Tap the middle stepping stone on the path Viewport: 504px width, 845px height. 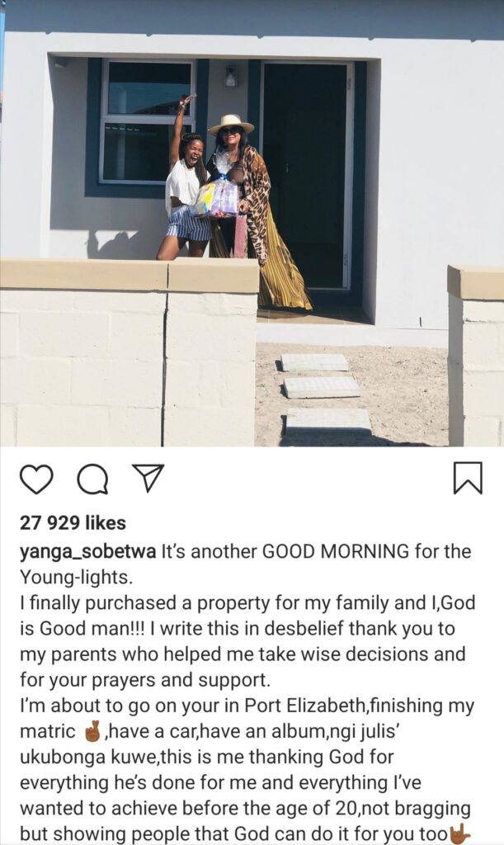322,386
